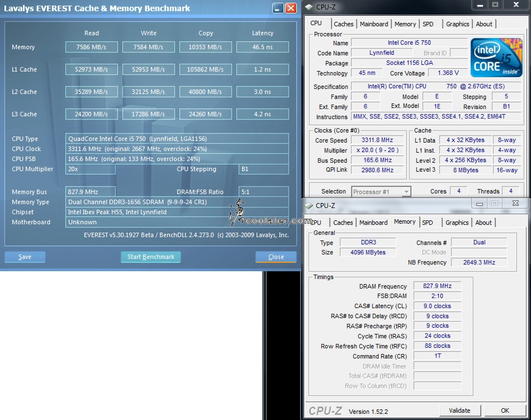Click Level 3 cache value 8 MBytes
The height and width of the screenshot is (420, 531).
point(466,170)
